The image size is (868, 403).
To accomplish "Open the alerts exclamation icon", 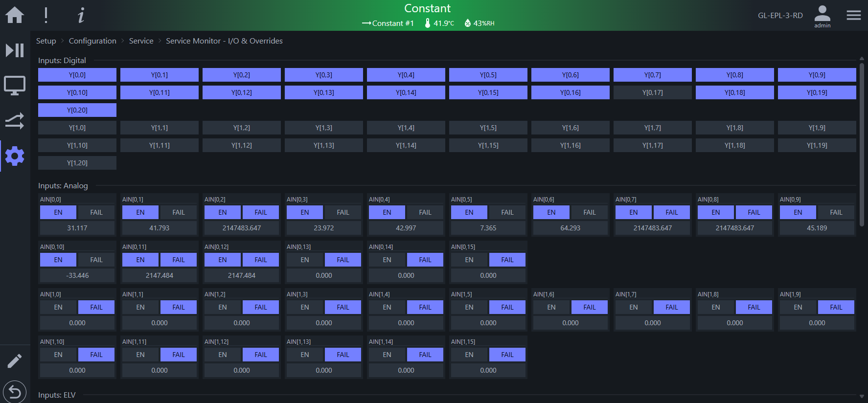I will tap(46, 15).
